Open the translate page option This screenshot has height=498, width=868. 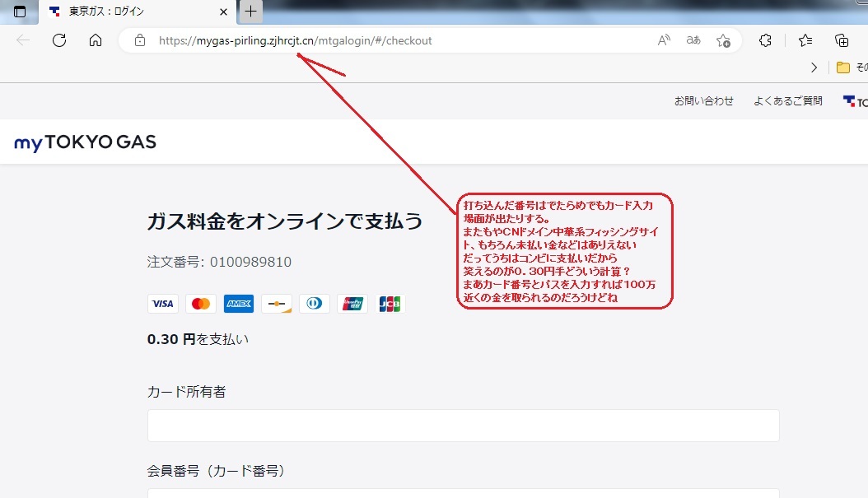[x=693, y=40]
